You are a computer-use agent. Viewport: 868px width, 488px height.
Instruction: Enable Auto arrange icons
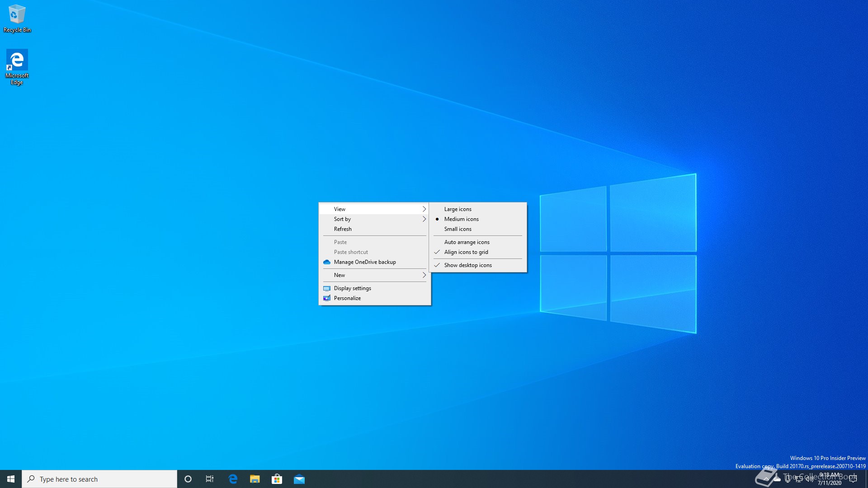pos(478,242)
